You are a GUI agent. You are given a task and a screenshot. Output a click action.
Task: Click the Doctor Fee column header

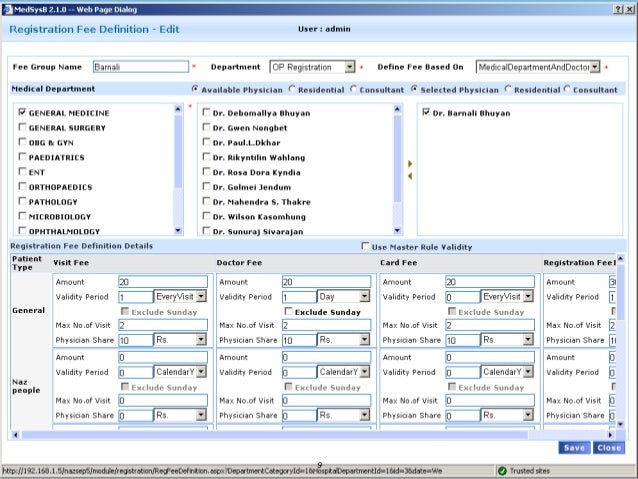click(239, 262)
